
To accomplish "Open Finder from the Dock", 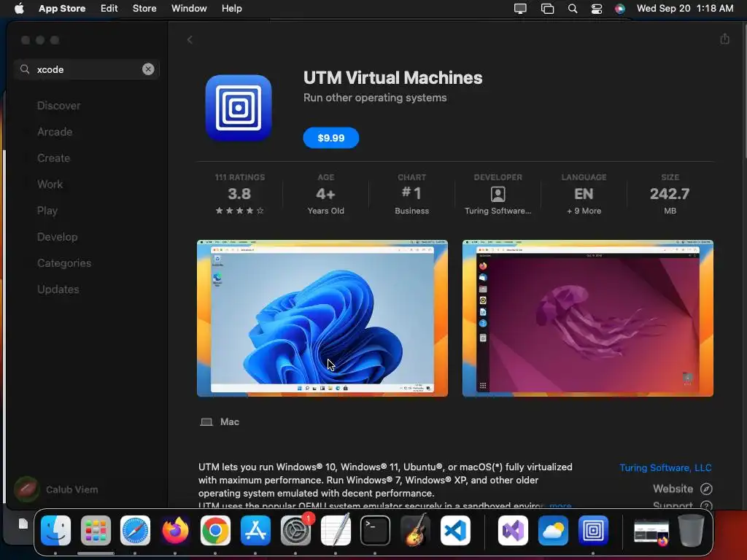I will coord(55,530).
